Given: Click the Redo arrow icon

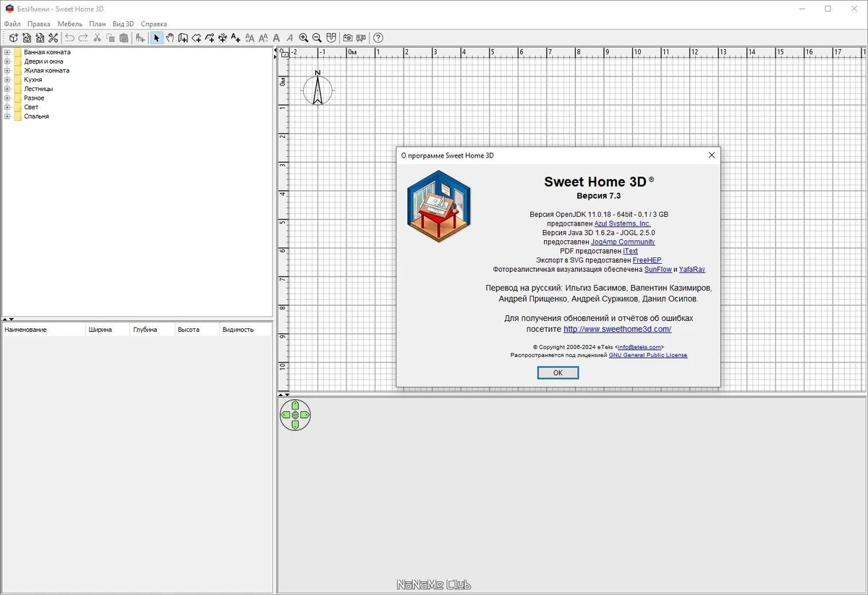Looking at the screenshot, I should (83, 38).
